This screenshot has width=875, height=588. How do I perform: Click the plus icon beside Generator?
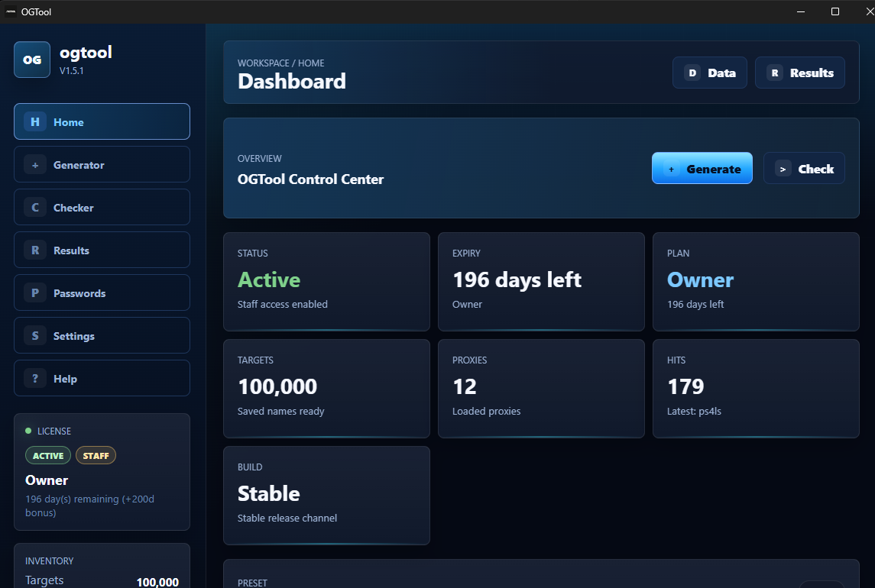point(35,165)
